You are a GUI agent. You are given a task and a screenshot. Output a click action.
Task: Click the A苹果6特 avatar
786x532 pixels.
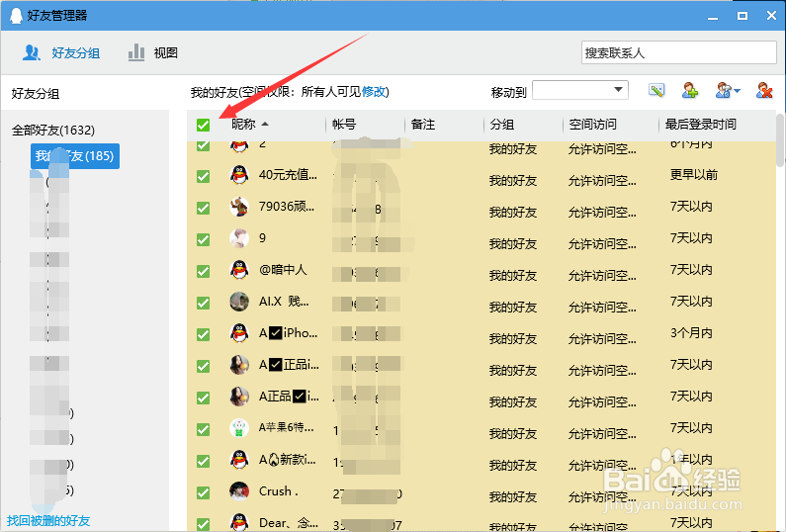click(x=239, y=428)
